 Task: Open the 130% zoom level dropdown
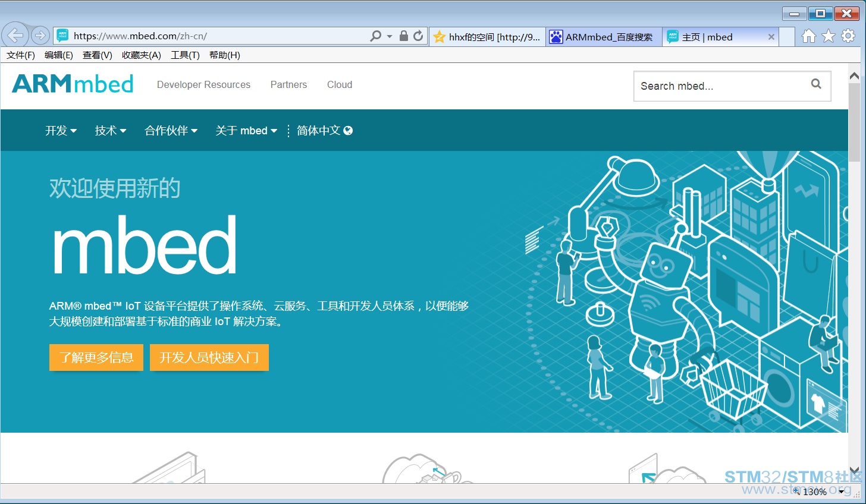pyautogui.click(x=842, y=492)
